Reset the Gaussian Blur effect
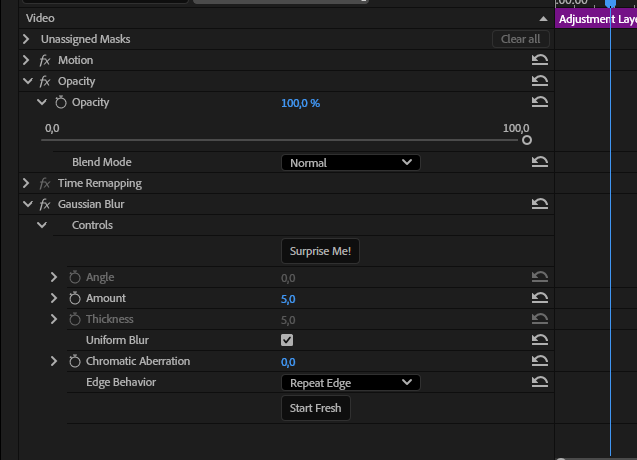Viewport: 637px width, 460px height. [540, 204]
